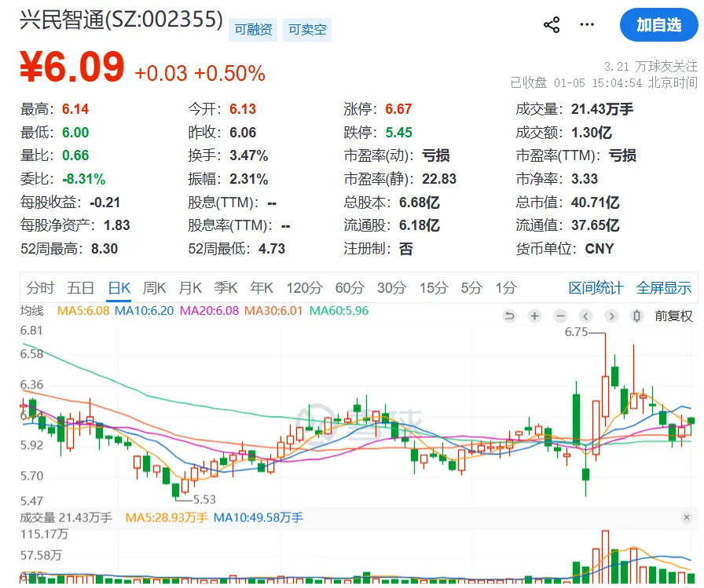Switch to 15分 chart
The width and height of the screenshot is (704, 588).
(434, 288)
